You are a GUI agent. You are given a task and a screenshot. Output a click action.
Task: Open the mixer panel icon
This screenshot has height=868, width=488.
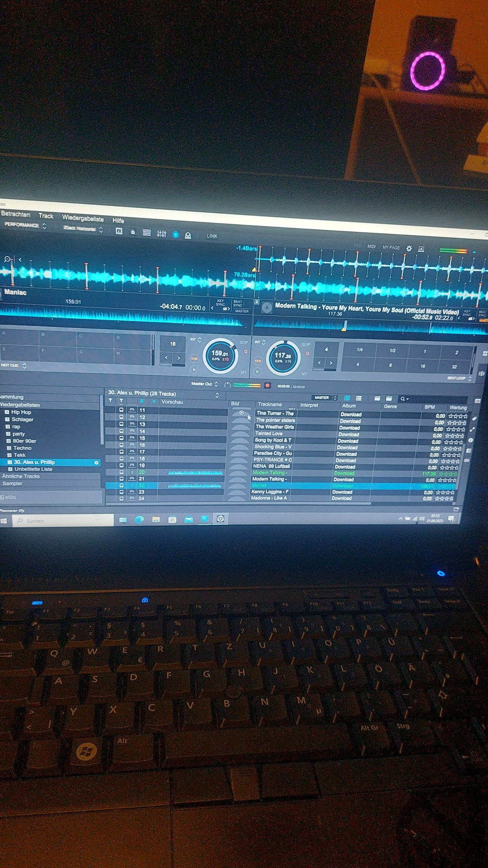tap(161, 234)
